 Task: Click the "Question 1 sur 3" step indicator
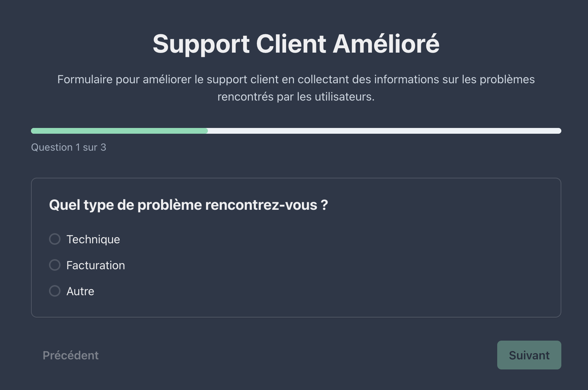[x=68, y=147]
